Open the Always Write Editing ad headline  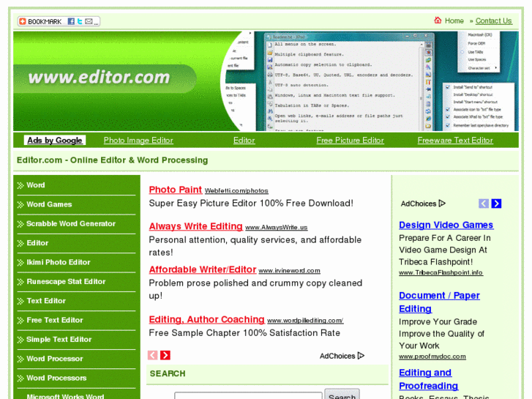click(196, 226)
